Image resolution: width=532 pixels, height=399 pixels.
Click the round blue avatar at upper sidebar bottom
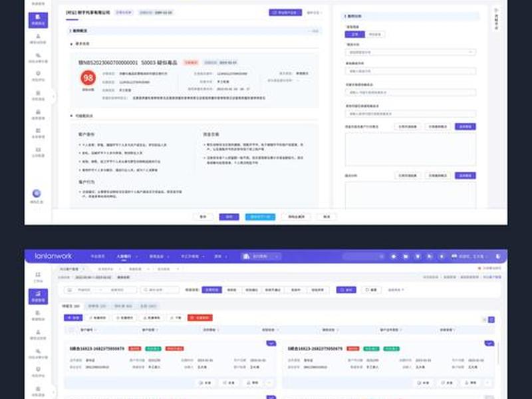point(37,194)
